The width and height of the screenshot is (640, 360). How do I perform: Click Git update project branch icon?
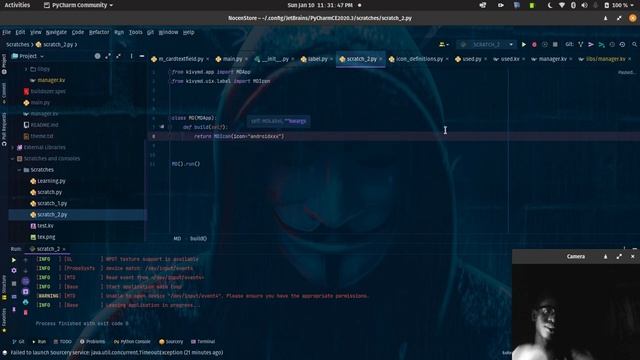click(x=580, y=44)
